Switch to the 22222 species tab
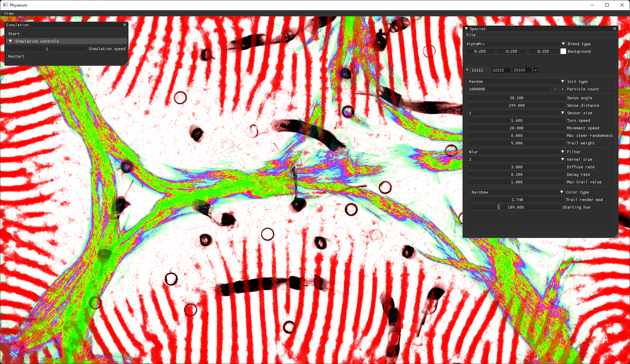This screenshot has height=364, width=630. [x=500, y=70]
